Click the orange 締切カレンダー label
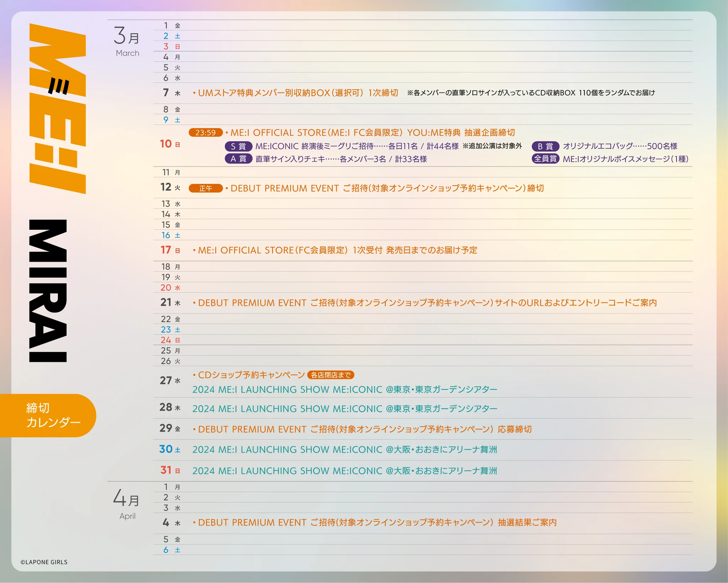 pyautogui.click(x=48, y=415)
